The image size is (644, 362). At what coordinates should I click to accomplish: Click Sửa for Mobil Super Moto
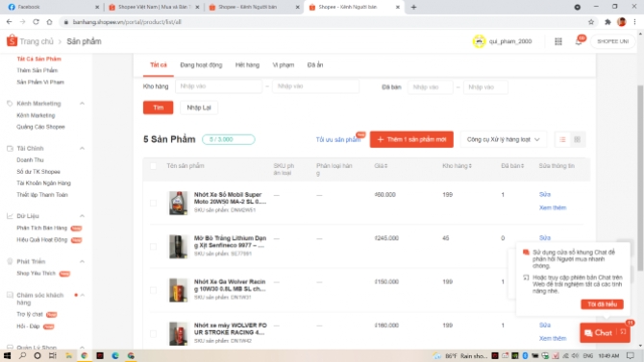click(545, 194)
